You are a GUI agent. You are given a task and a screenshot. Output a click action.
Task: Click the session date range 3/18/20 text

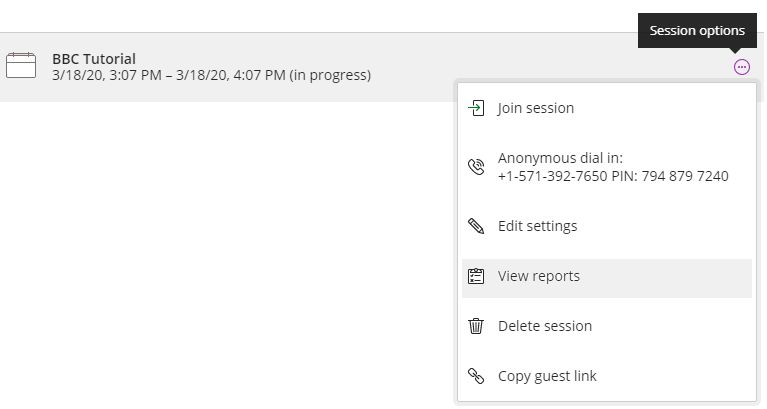tap(169, 75)
